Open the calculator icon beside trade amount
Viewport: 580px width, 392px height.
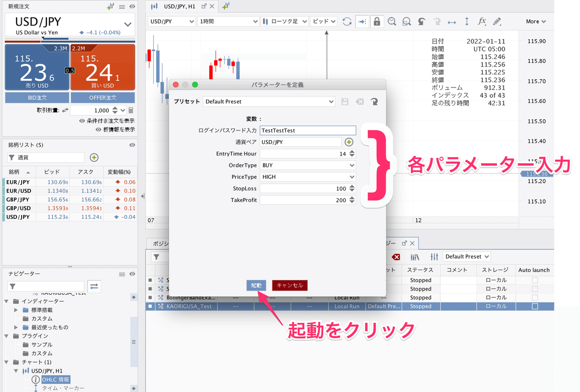131,110
